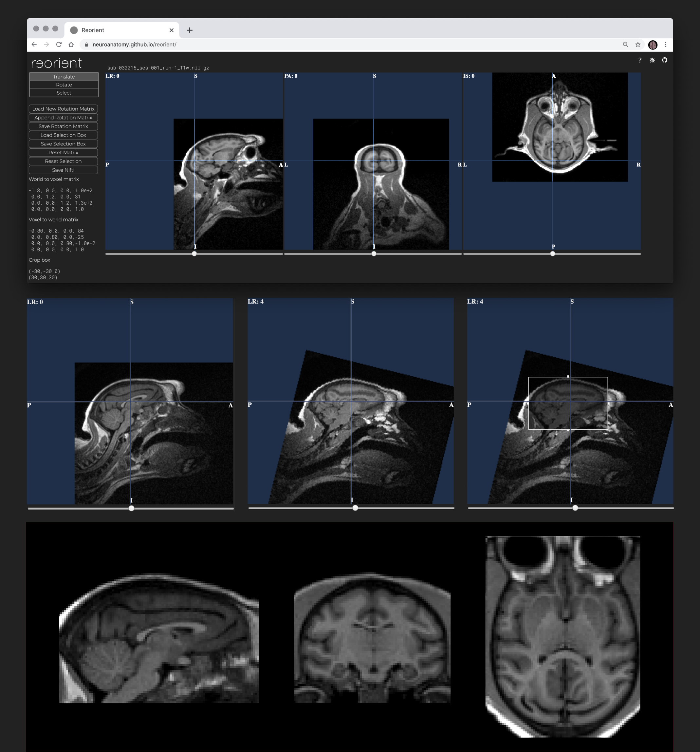Open the bug report icon
Screen dimensions: 700x752
(x=652, y=60)
